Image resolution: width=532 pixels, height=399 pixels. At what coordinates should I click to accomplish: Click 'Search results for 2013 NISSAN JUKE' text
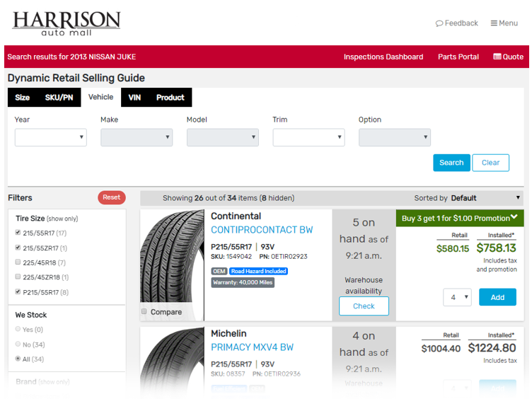tap(71, 57)
